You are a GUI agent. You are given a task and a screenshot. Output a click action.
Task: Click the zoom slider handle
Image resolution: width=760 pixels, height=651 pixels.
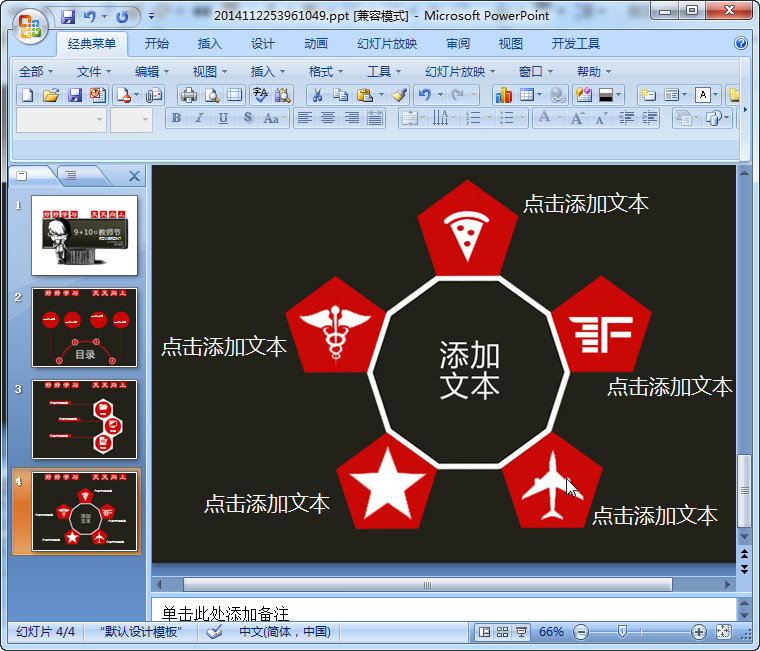(622, 632)
